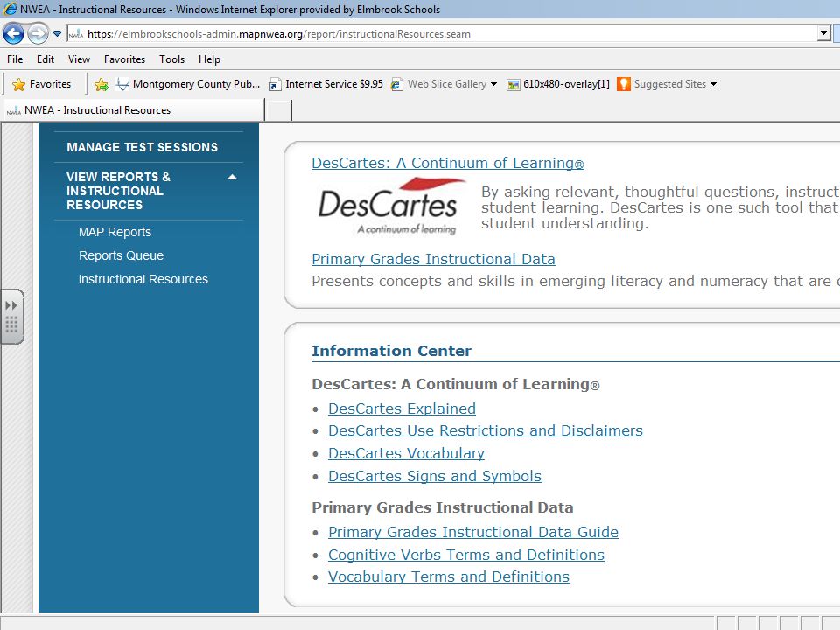Select the NWEA - Instructional Resources tab
This screenshot has width=840, height=630.
tap(134, 110)
